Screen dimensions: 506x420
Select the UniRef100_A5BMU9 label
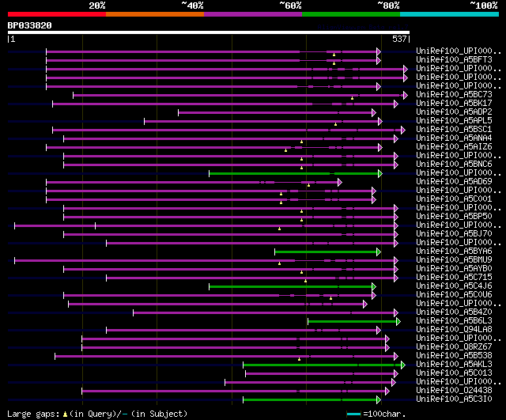coord(454,260)
